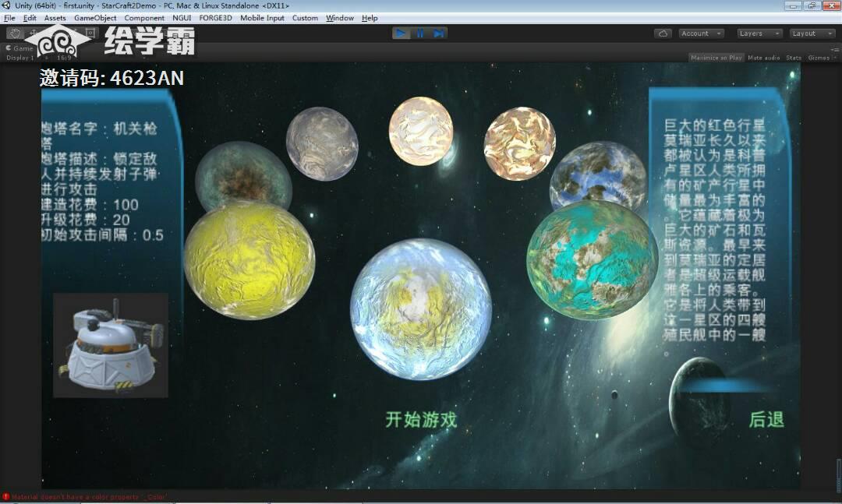Image resolution: width=842 pixels, height=504 pixels.
Task: Click the 升级花费：20 upgrade cost line
Action: 86,220
